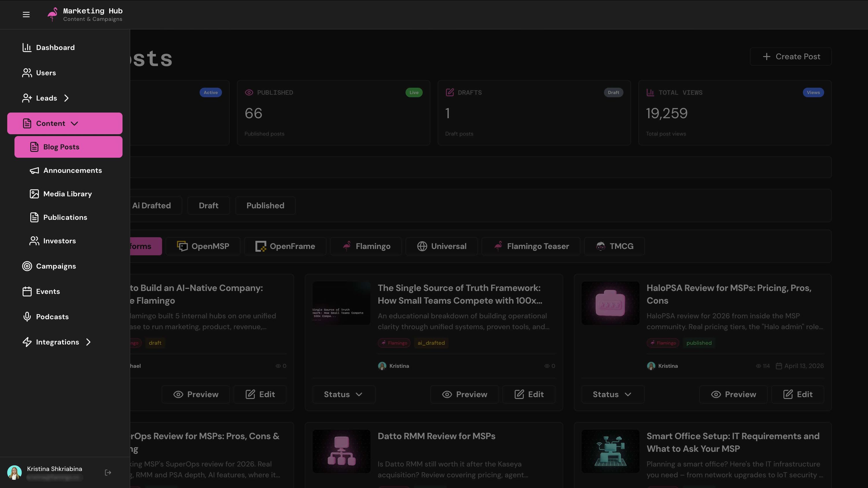Open Events in the sidebar
Screen dimensions: 868x488
point(65,291)
